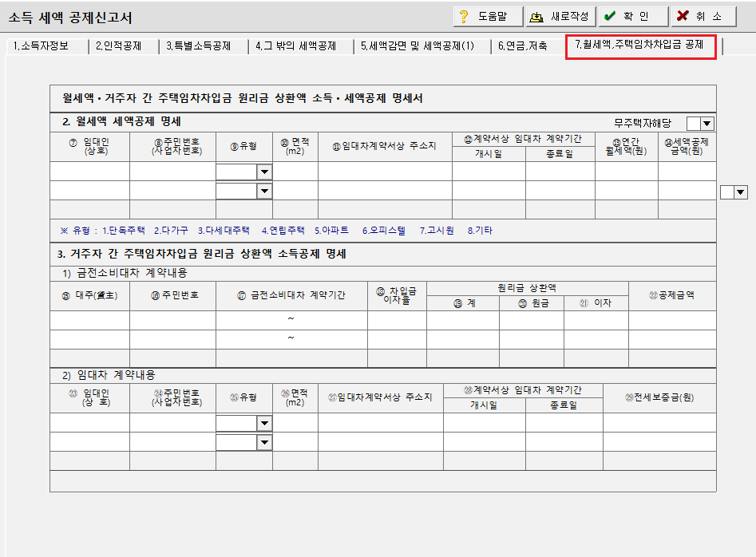Click the 1) 금전소비대차 계약내용 heading
This screenshot has height=557, width=756.
click(125, 273)
